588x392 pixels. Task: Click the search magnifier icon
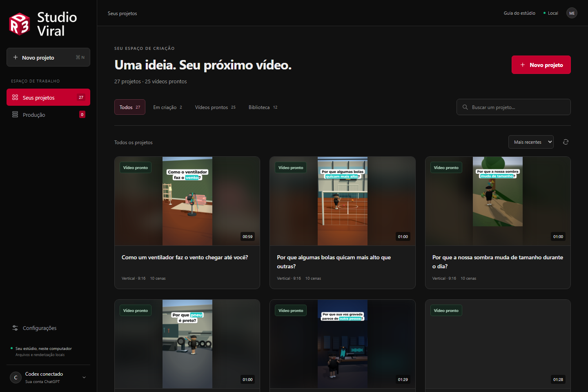pos(465,107)
